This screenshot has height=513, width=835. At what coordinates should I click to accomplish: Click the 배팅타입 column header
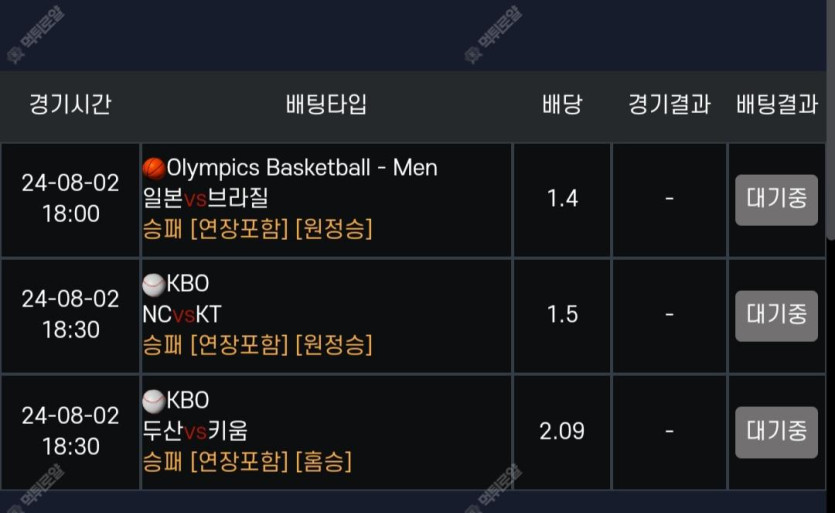click(326, 104)
